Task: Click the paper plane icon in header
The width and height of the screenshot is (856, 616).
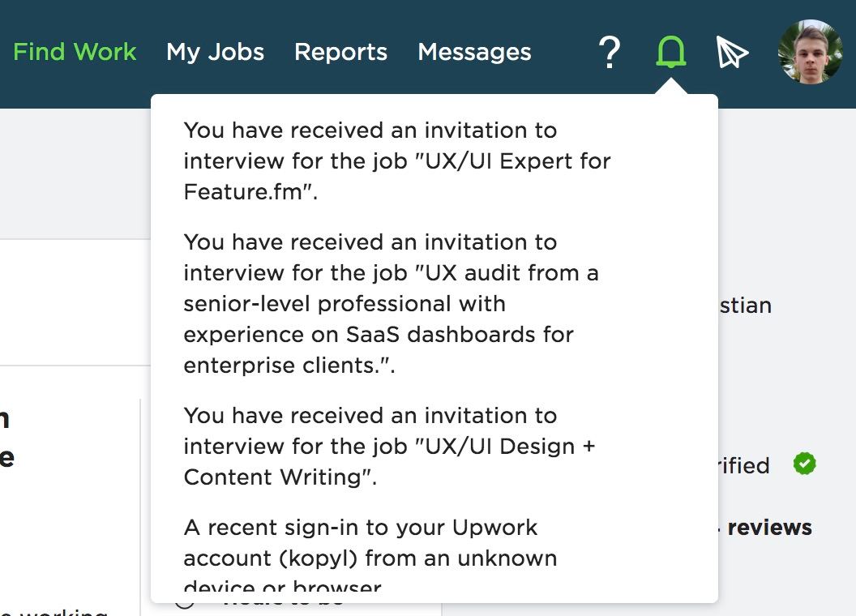Action: [x=732, y=53]
